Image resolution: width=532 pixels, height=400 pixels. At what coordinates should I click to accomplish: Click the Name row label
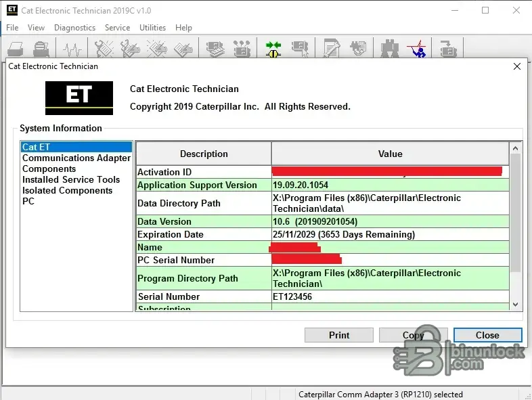(150, 247)
